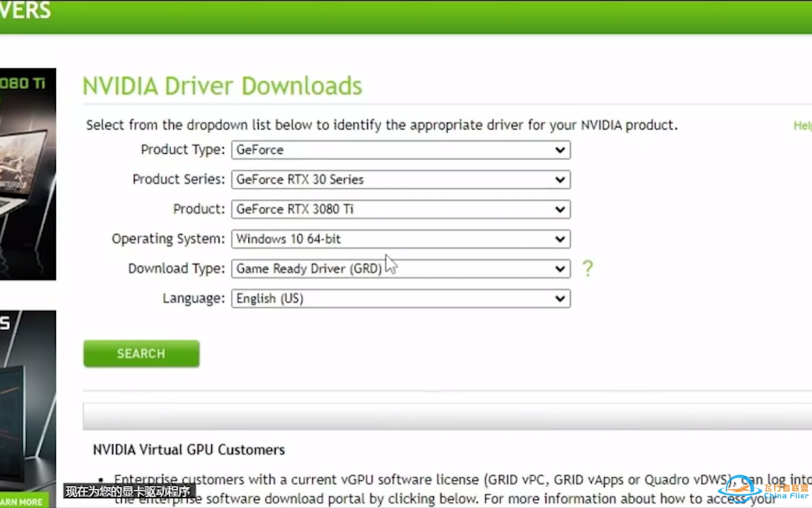Open the Product dropdown showing RTX 3080 Ti
This screenshot has width=812, height=508.
click(401, 209)
